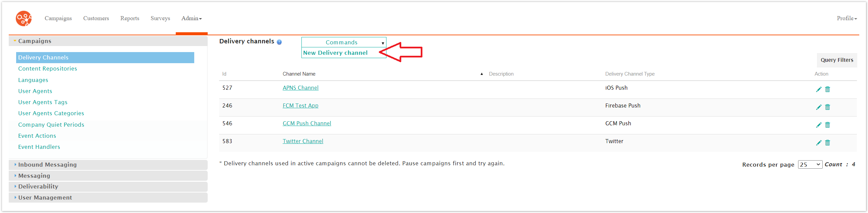
Task: Edit the FCM Test App channel
Action: 819,107
